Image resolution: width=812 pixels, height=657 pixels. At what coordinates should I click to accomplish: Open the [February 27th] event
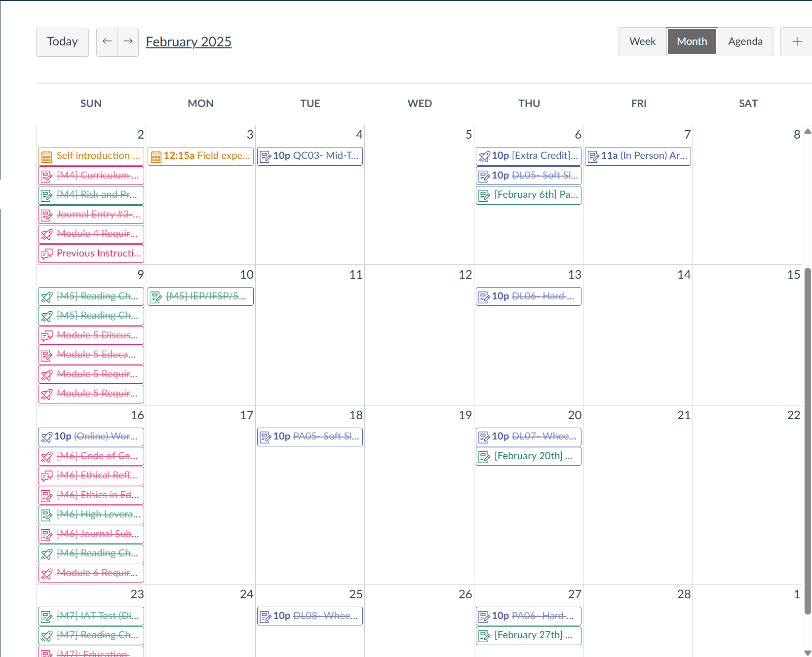tap(528, 635)
